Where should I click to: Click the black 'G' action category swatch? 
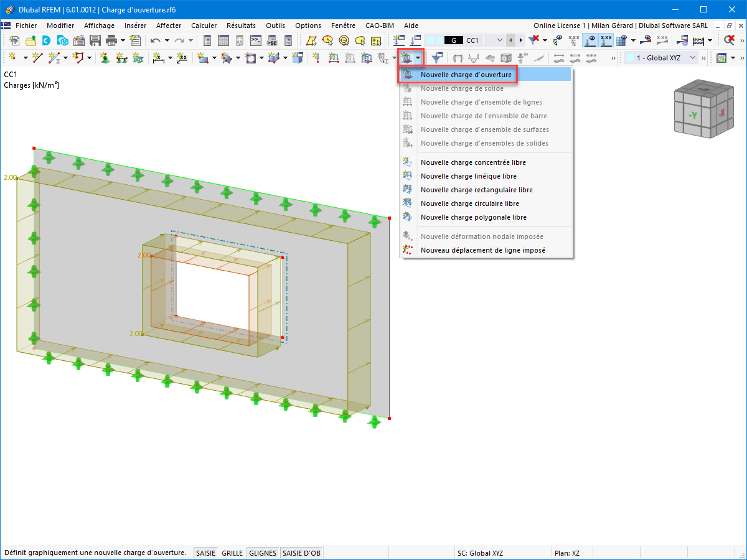coord(454,40)
